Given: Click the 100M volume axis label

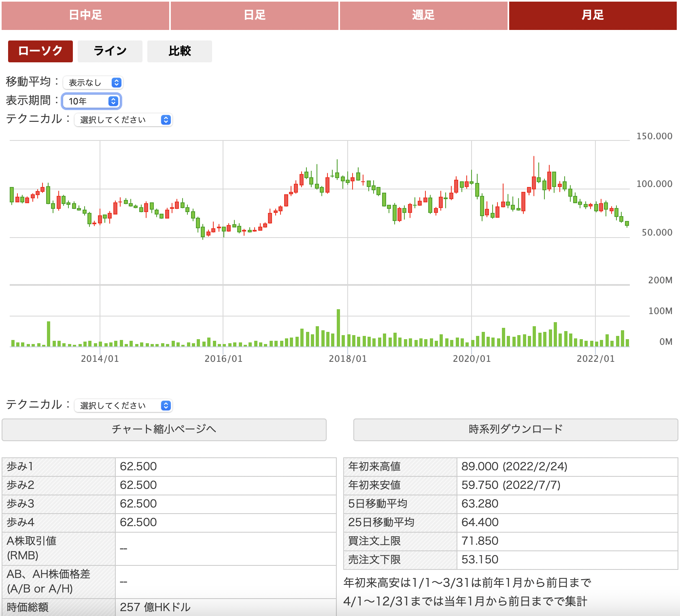Looking at the screenshot, I should tap(660, 311).
